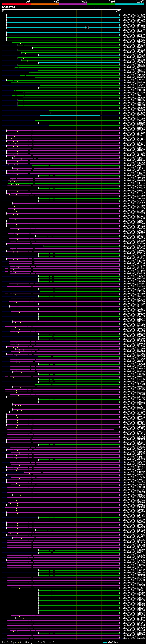146x644 pixels.
Task: Select the UniRef100_P16031 entry
Action: point(133,552)
